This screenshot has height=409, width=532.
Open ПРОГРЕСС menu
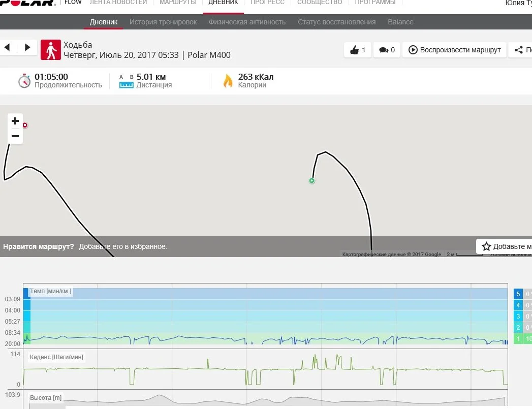[x=267, y=3]
